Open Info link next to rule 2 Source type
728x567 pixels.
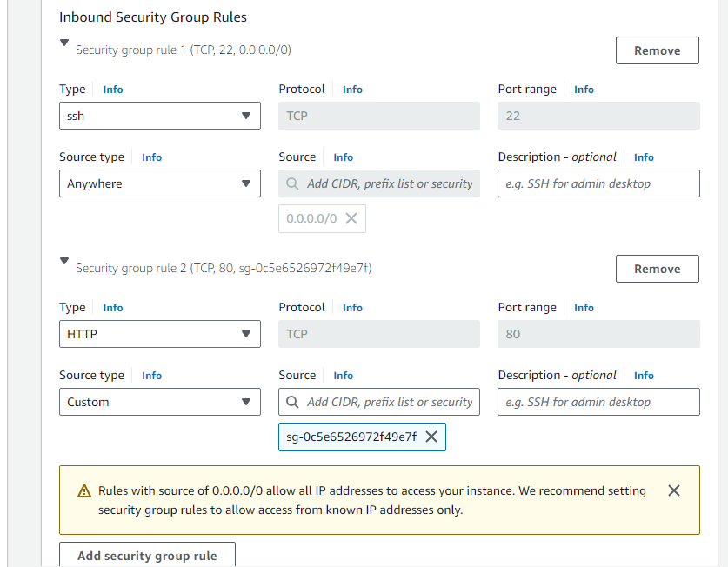tap(152, 375)
